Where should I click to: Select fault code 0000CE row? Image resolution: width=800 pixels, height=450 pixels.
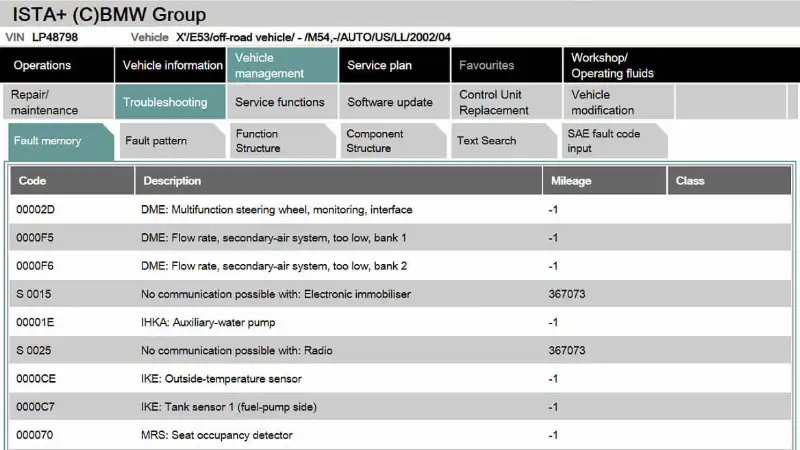400,379
